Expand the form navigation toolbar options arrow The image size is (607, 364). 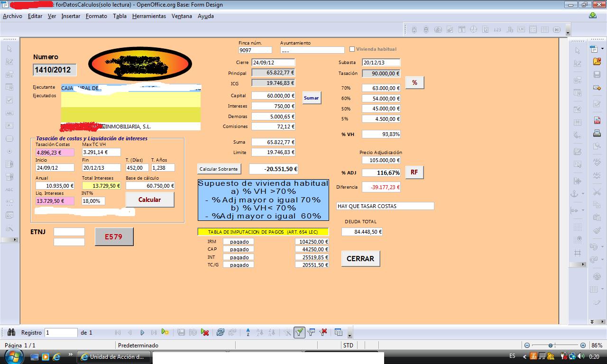coord(349,335)
